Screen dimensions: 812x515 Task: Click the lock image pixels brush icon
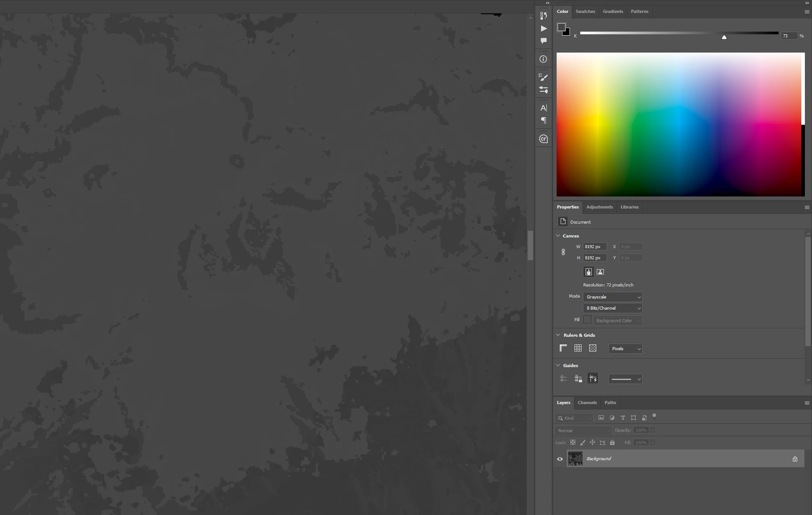point(583,442)
